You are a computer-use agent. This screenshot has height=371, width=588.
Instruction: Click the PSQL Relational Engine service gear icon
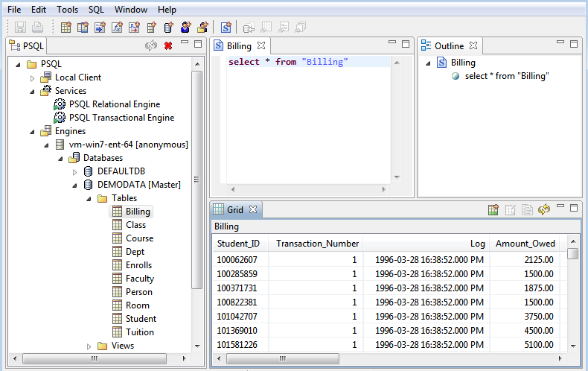pos(60,104)
